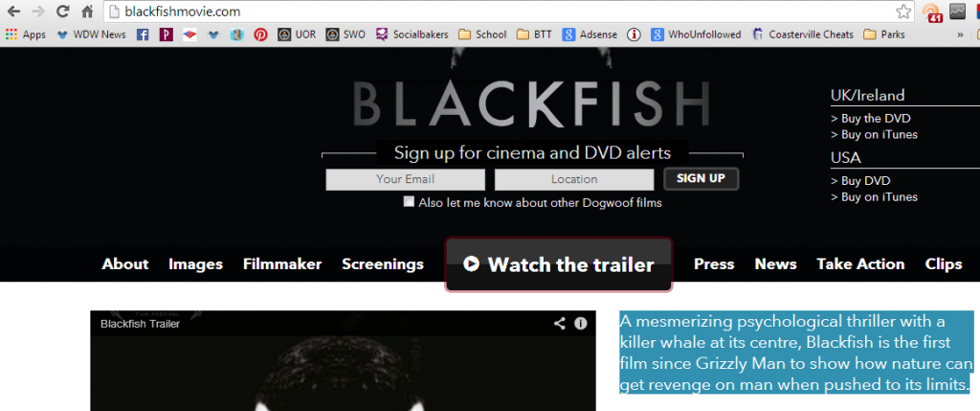Open the Socialbakers bookmark

click(412, 34)
